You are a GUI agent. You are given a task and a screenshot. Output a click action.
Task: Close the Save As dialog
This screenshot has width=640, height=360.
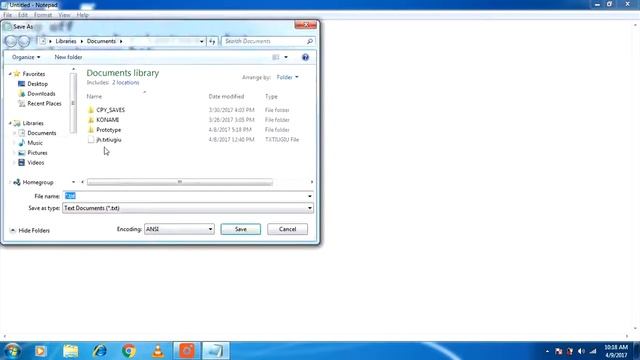pos(305,25)
